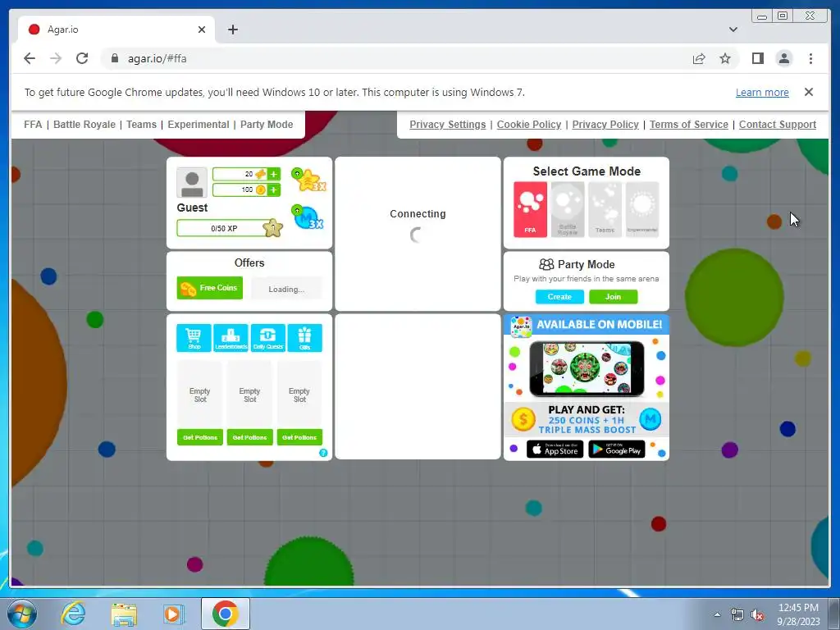Click the triple mass boost icon
This screenshot has width=840, height=630.
308,217
